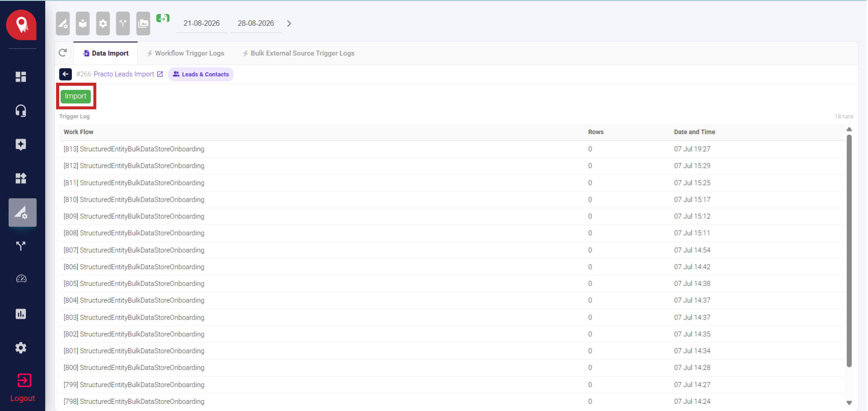The height and width of the screenshot is (411, 868).
Task: Open the dashboard grid icon in sidebar
Action: coord(21,77)
